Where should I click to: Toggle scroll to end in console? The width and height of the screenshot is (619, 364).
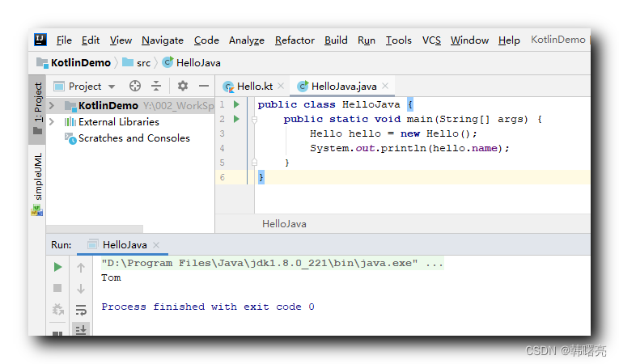[81, 330]
